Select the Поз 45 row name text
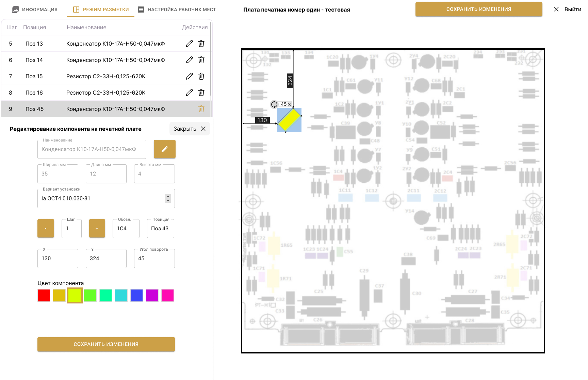Image resolution: width=588 pixels, height=380 pixels. pyautogui.click(x=115, y=109)
